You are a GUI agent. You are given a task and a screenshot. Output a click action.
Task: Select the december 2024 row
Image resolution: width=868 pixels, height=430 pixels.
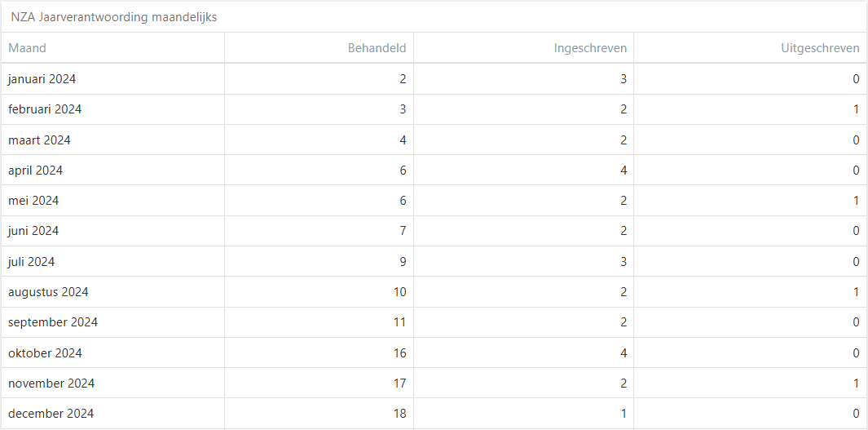pos(51,414)
